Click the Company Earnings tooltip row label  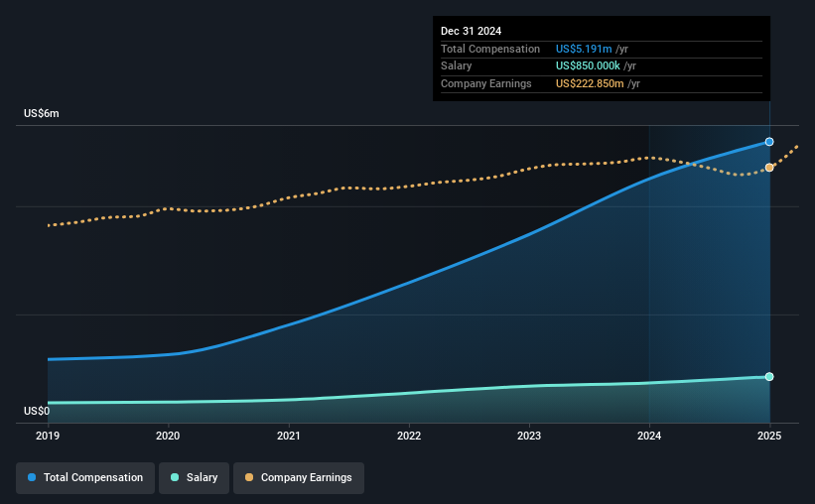coord(486,83)
